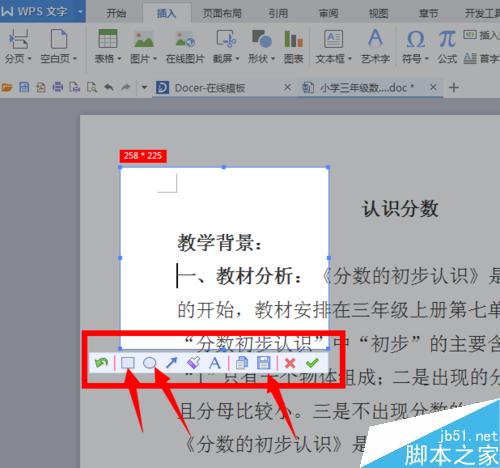Image resolution: width=500 pixels, height=468 pixels.
Task: Switch to the 引用 ribbon tab
Action: [x=278, y=13]
